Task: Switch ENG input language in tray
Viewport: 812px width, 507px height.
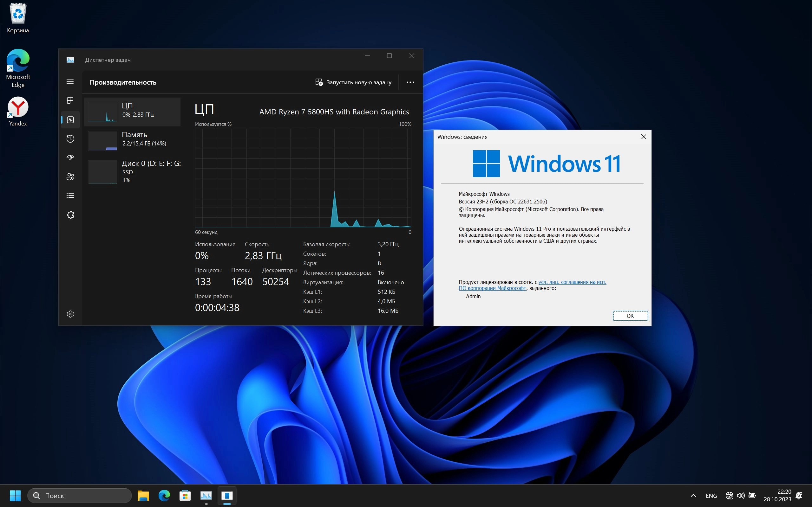Action: coord(711,496)
